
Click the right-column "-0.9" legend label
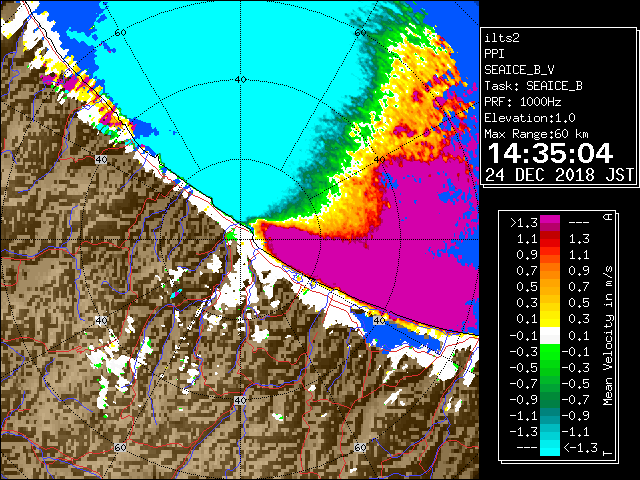click(576, 416)
